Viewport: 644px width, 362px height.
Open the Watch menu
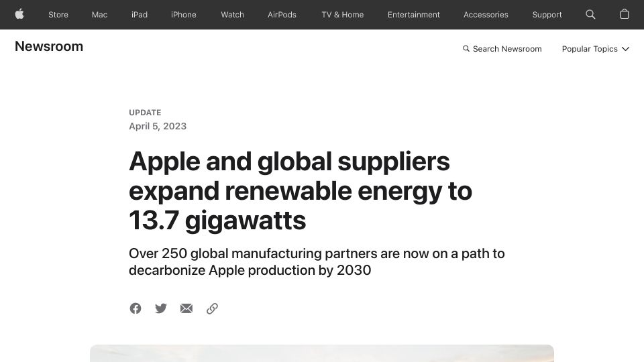pyautogui.click(x=233, y=15)
